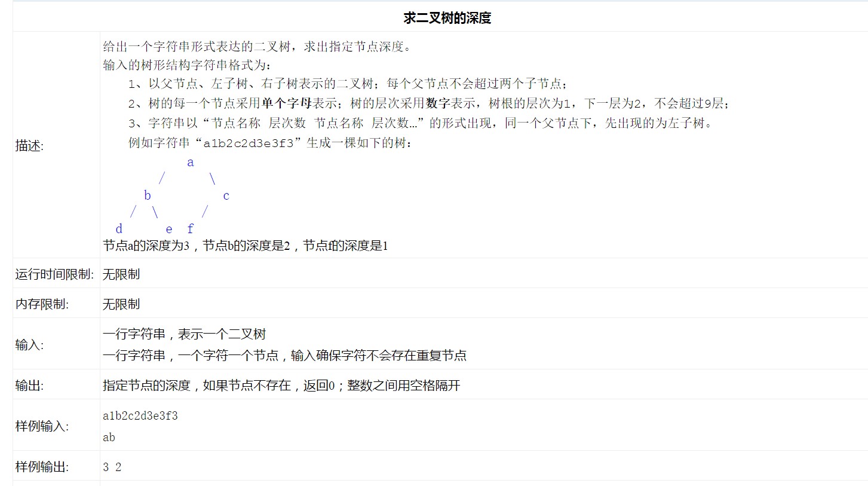Click leaf node d in tree diagram
868x486 pixels.
(119, 228)
